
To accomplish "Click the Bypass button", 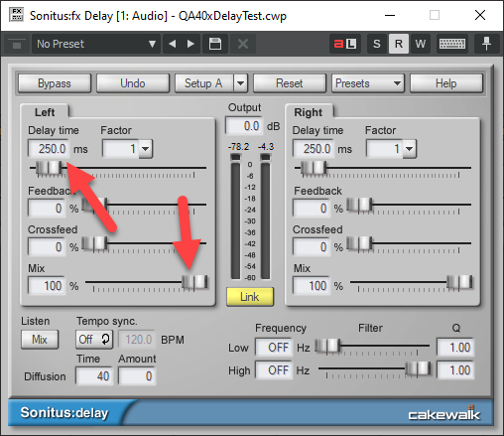I will coord(55,83).
